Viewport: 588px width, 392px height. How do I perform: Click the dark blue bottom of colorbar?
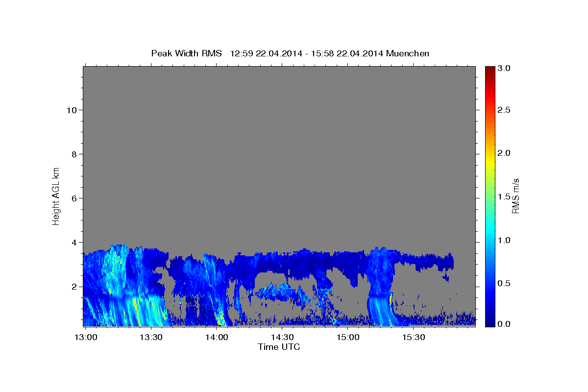(x=490, y=322)
